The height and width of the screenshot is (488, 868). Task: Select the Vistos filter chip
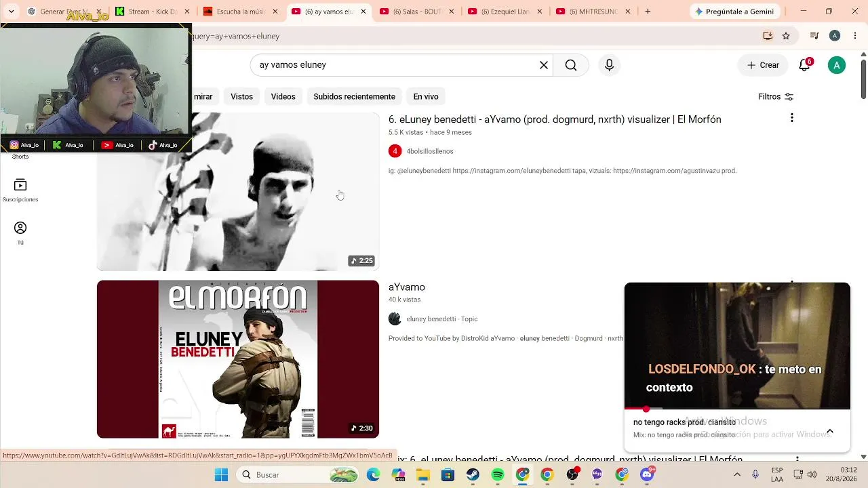[x=241, y=97]
